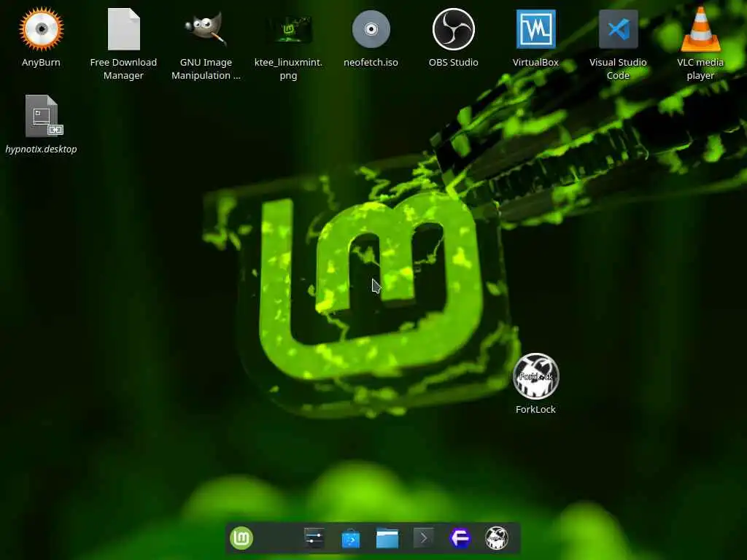The width and height of the screenshot is (747, 560).
Task: Open the purple F app in dock
Action: tap(460, 538)
